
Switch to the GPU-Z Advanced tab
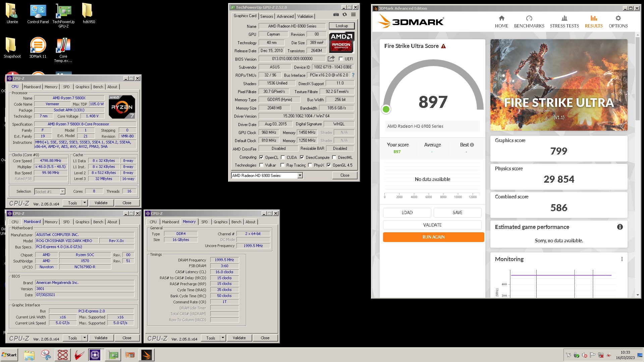pyautogui.click(x=285, y=16)
